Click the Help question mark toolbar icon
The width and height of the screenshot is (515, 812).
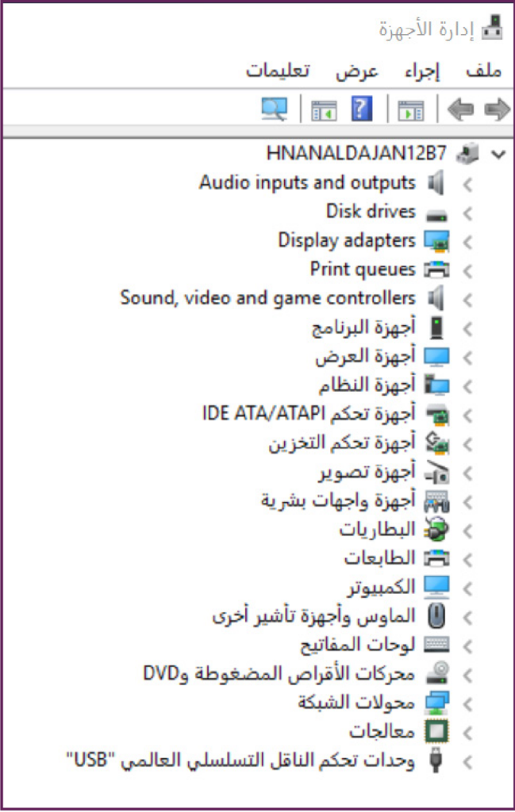point(362,109)
